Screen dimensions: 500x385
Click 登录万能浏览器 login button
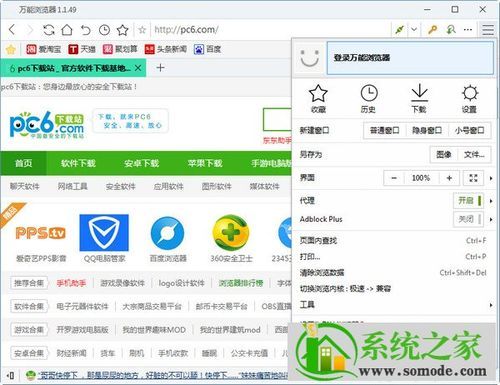pos(410,58)
